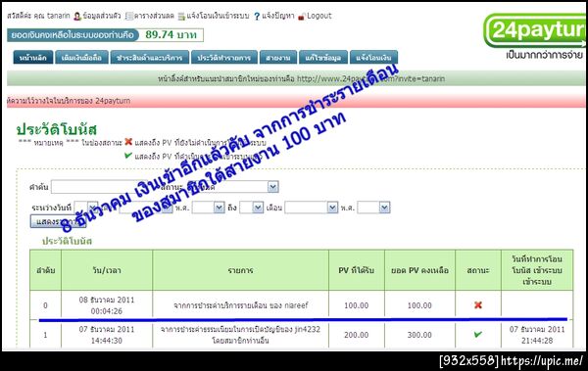Image resolution: width=588 pixels, height=371 pixels.
Task: Click the red X status in the nareef row
Action: point(478,305)
